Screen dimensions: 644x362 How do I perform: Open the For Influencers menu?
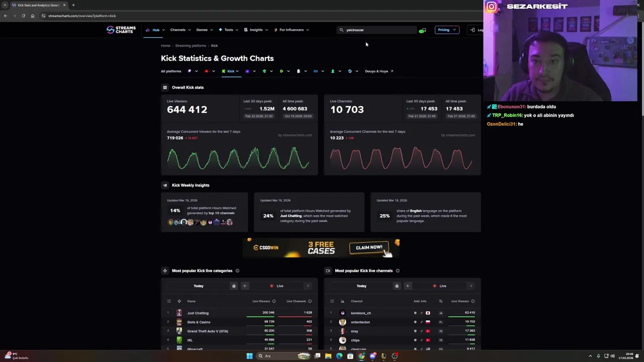292,30
